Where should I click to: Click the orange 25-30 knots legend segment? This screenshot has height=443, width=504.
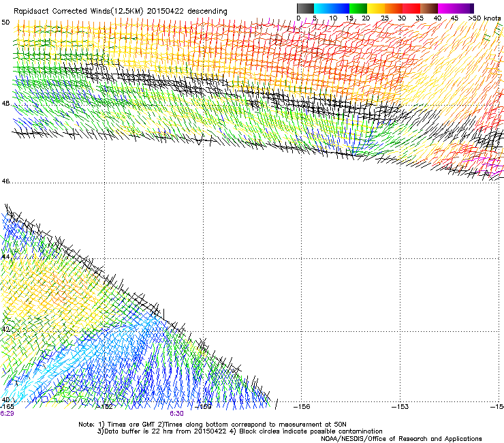394,8
